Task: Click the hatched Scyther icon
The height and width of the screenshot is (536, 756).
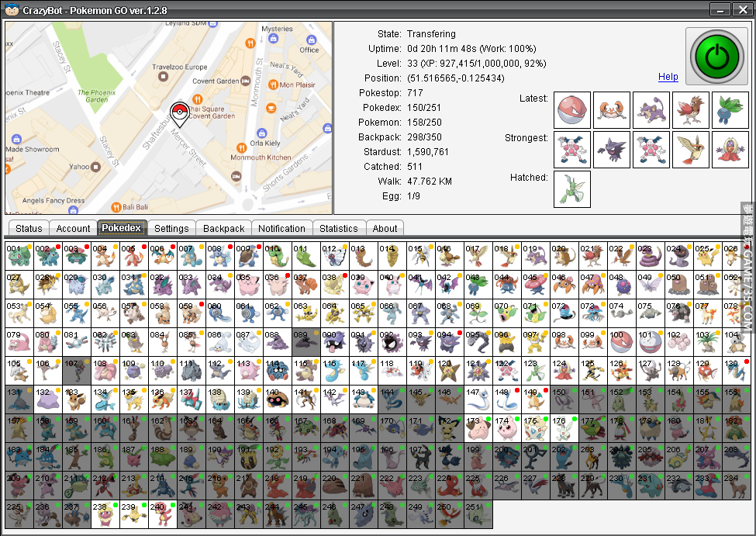Action: (572, 189)
